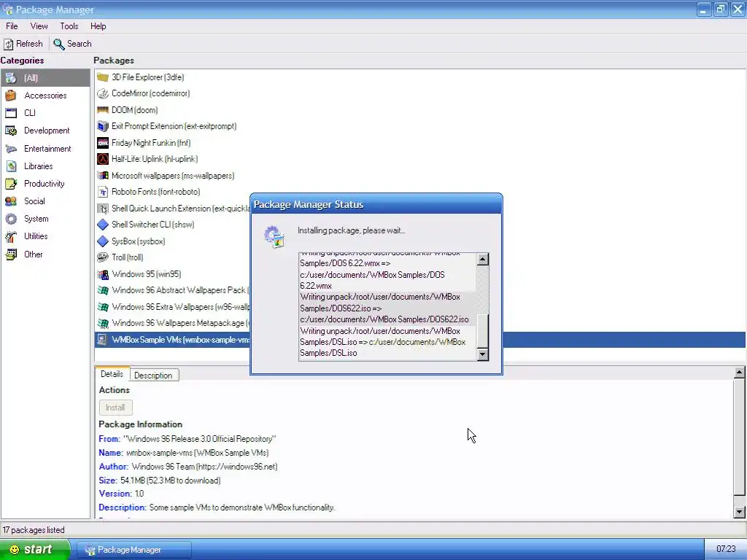The width and height of the screenshot is (747, 560).
Task: Click the Half-Life: Uplink lambda icon
Action: pyautogui.click(x=103, y=159)
